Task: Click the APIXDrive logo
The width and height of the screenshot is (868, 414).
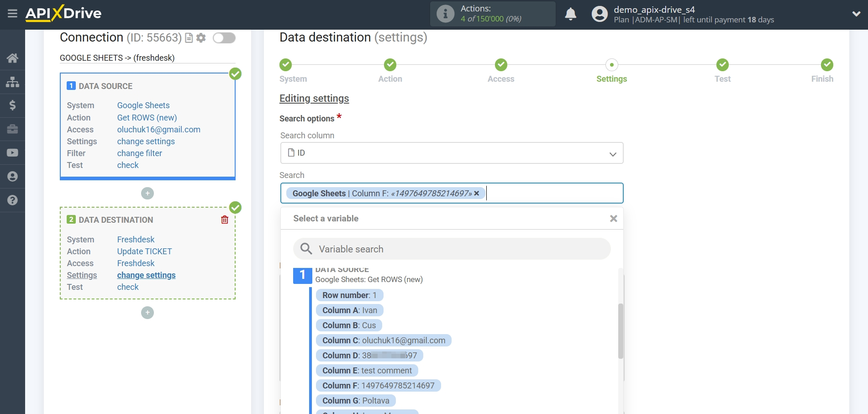Action: (63, 13)
